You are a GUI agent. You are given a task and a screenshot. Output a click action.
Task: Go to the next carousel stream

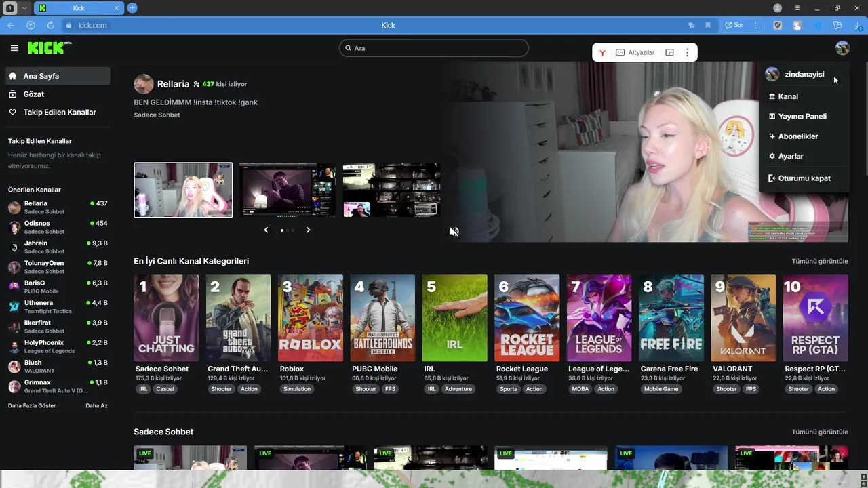click(x=308, y=230)
